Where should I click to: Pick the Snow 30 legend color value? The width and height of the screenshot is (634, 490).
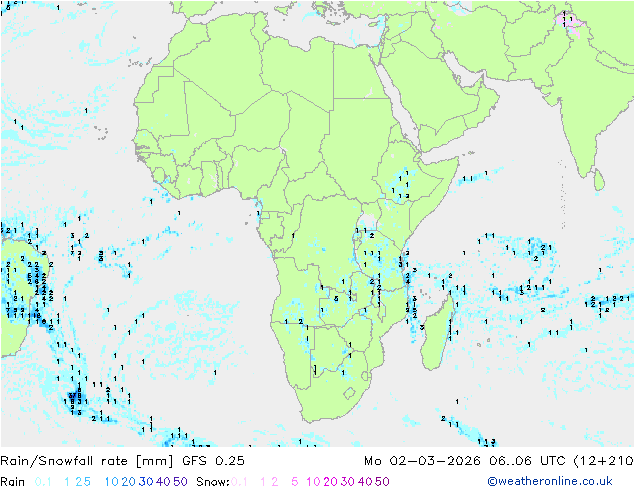coord(348,482)
